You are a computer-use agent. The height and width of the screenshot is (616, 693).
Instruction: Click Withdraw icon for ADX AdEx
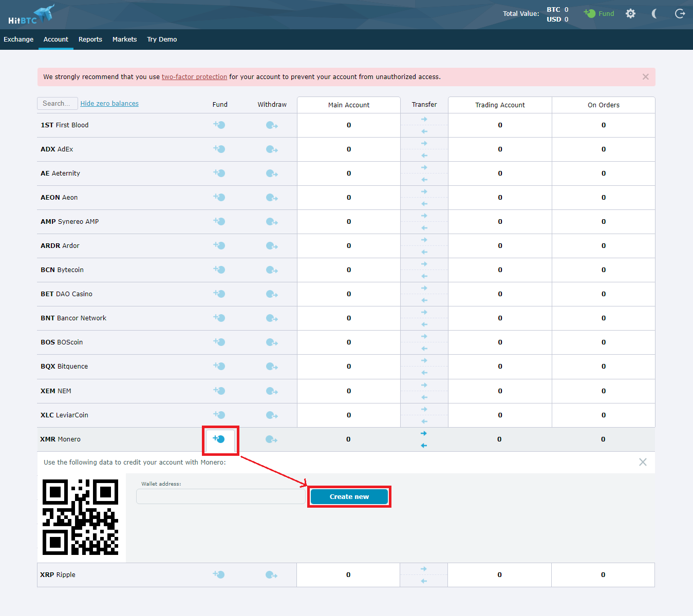(x=272, y=149)
